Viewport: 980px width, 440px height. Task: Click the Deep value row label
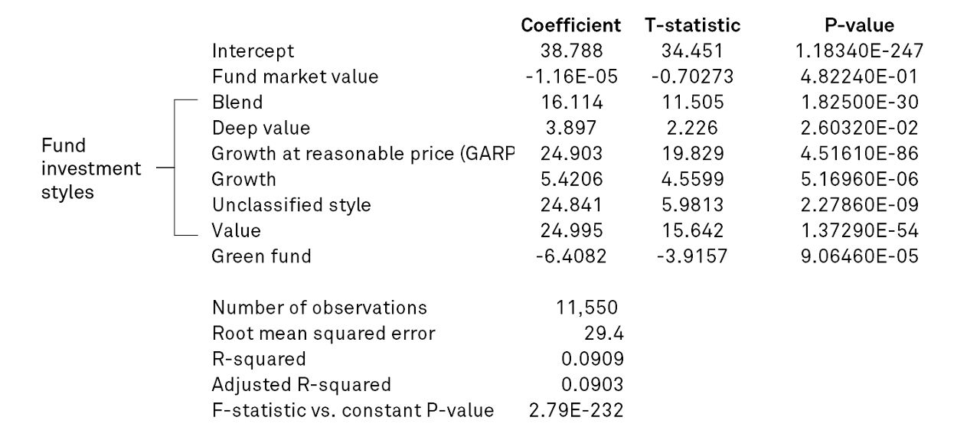tap(261, 128)
